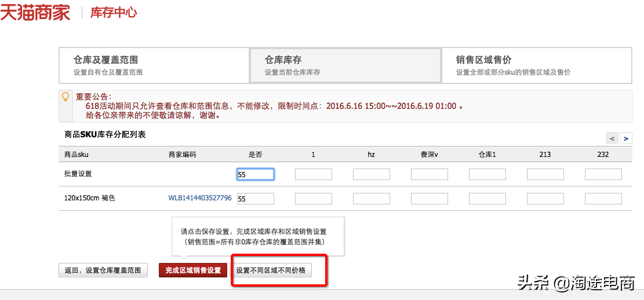Click the 商品sku column header
This screenshot has height=300, width=644.
[x=77, y=155]
